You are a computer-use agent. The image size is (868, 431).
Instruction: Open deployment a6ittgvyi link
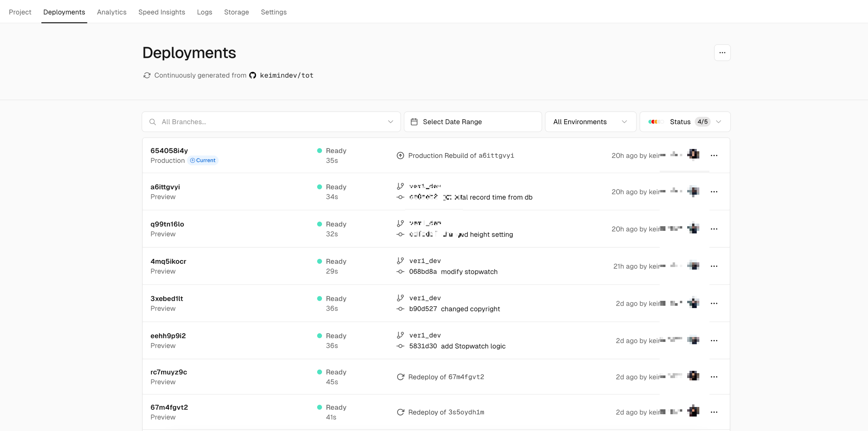(x=165, y=187)
